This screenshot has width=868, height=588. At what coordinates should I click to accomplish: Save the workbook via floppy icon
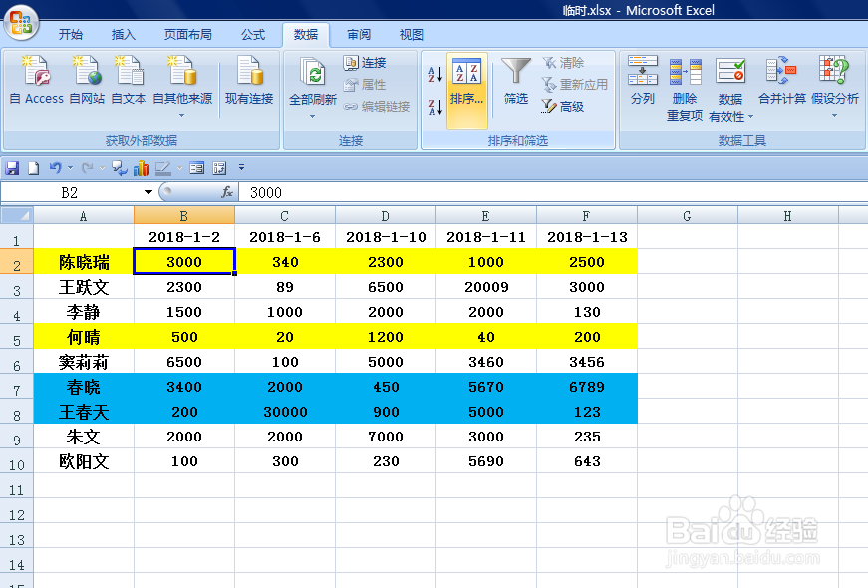point(12,168)
